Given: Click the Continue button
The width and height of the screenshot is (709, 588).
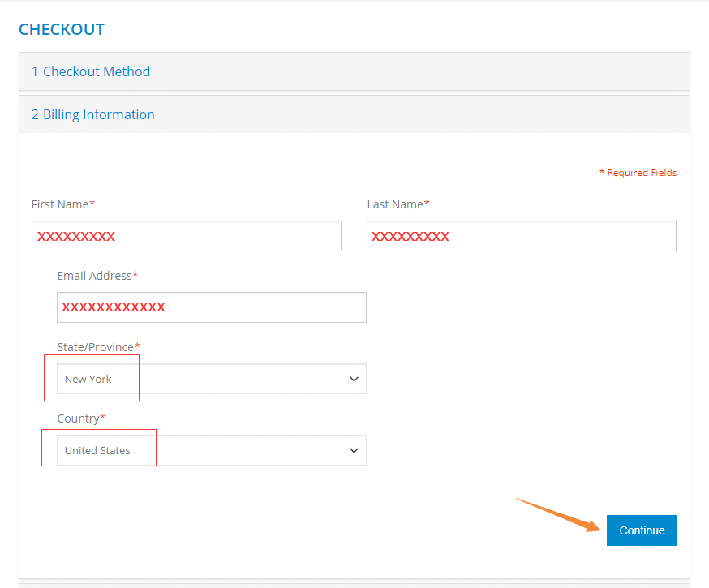Looking at the screenshot, I should pos(642,530).
